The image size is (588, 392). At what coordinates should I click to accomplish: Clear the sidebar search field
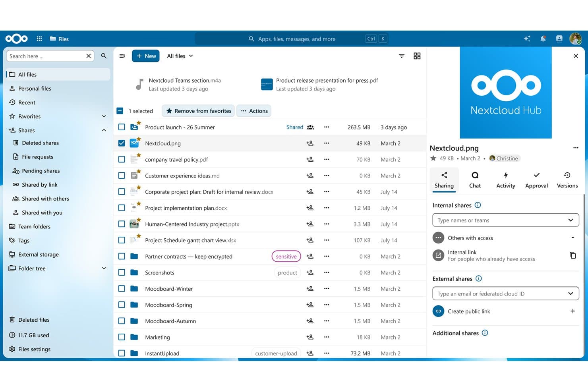click(89, 56)
